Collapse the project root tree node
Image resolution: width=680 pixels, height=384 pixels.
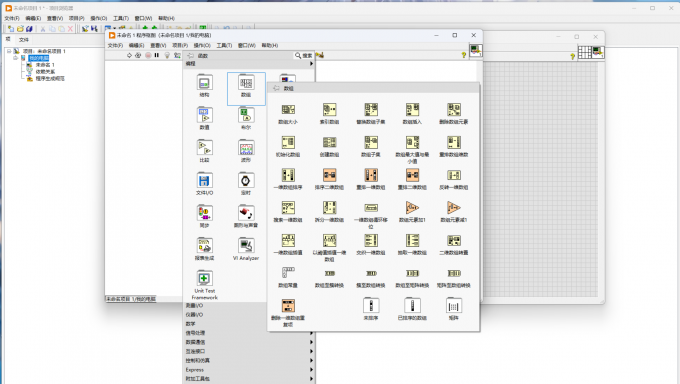click(9, 51)
